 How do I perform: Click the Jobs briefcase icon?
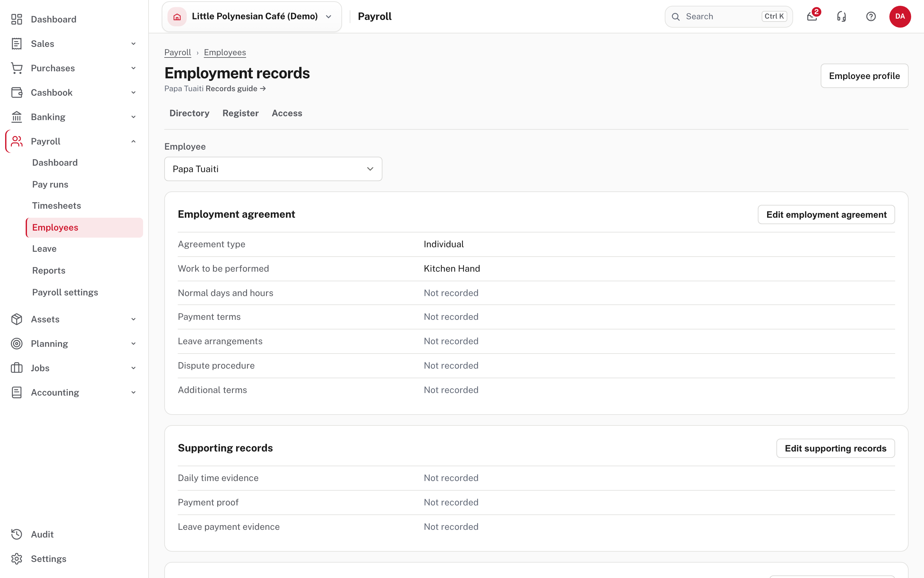16,368
